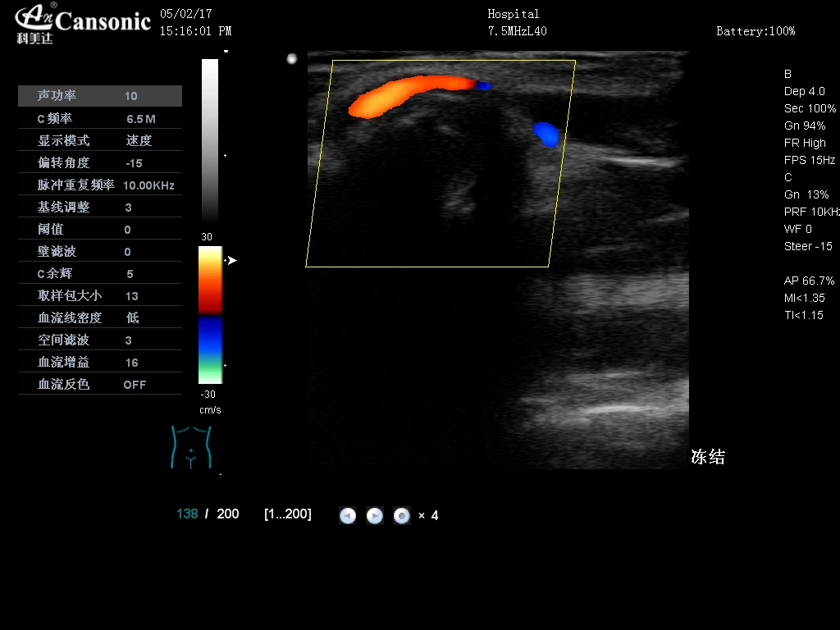The image size is (840, 630).
Task: Click the C mode label in parameters
Action: pos(788,177)
